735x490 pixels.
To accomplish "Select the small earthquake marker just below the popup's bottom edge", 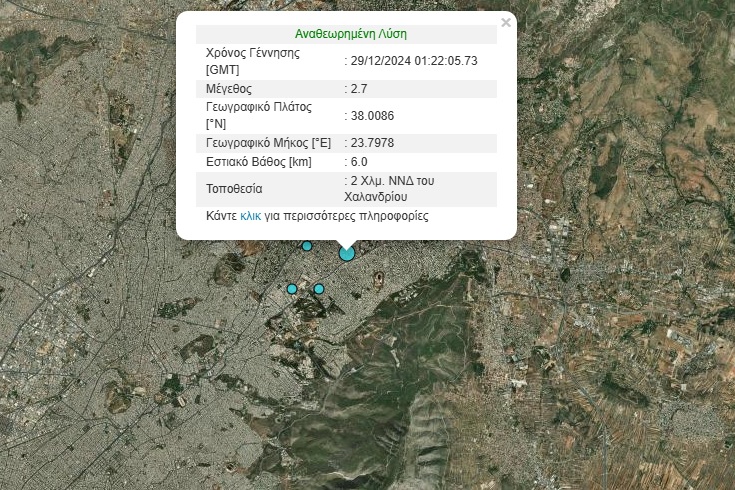I will tap(307, 246).
